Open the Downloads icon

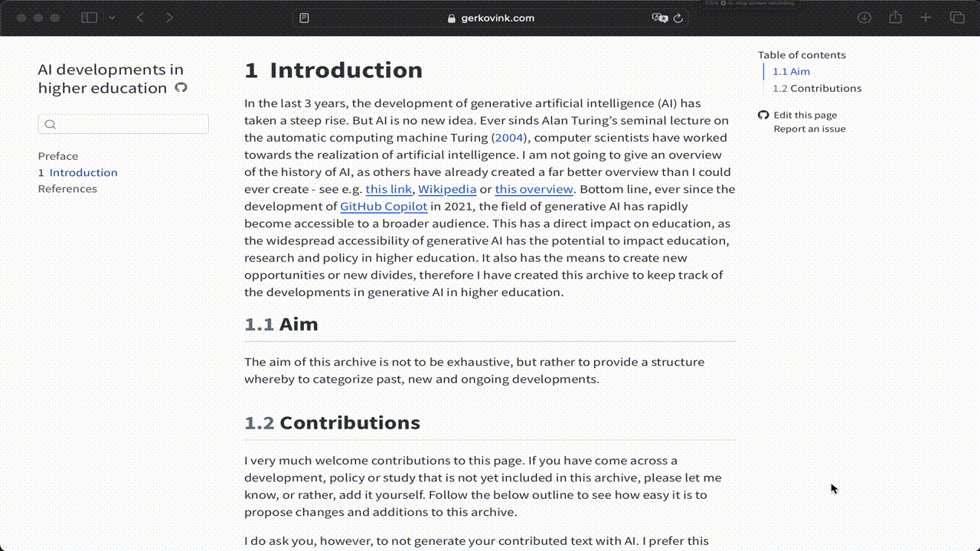point(864,18)
